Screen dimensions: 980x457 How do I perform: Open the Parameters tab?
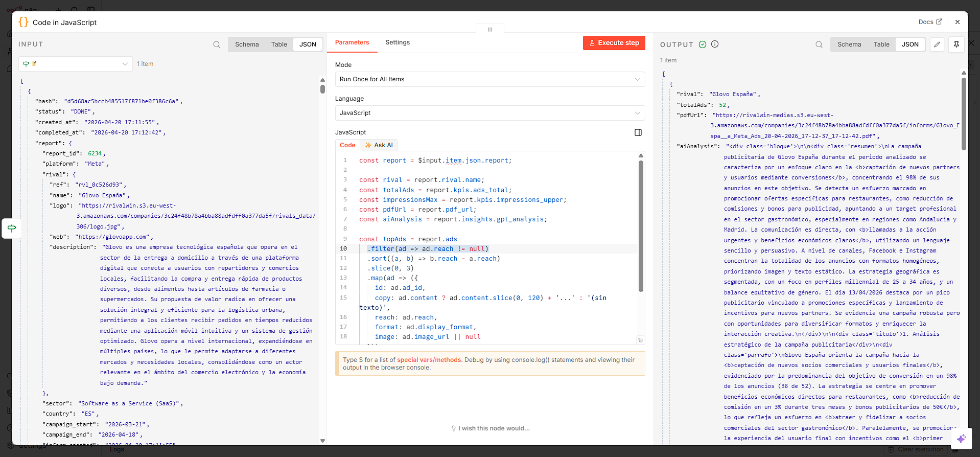click(352, 42)
